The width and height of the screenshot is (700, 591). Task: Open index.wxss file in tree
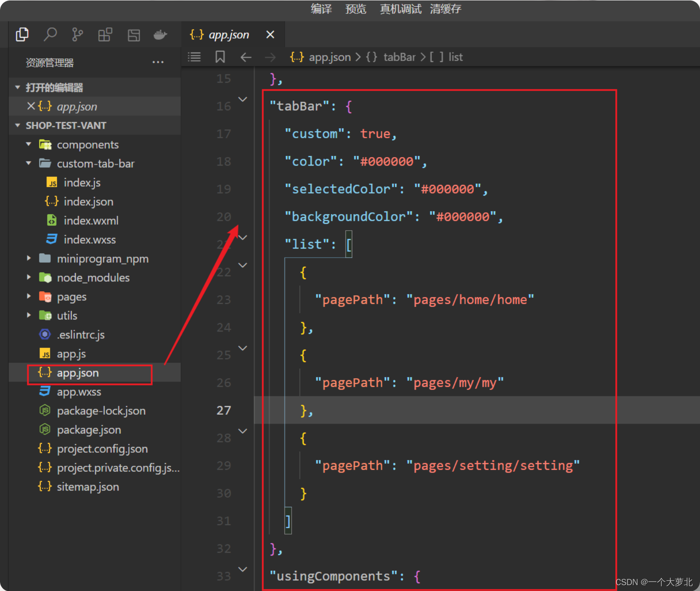tap(90, 240)
